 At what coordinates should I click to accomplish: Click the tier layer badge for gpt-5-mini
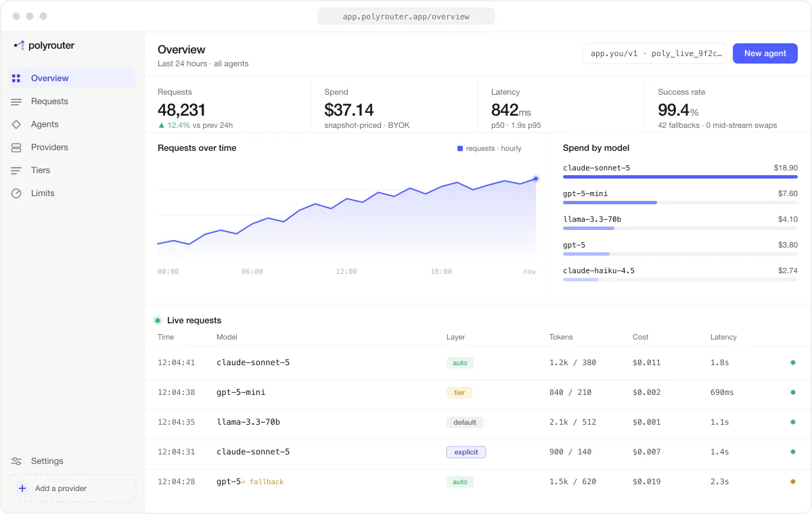point(459,392)
